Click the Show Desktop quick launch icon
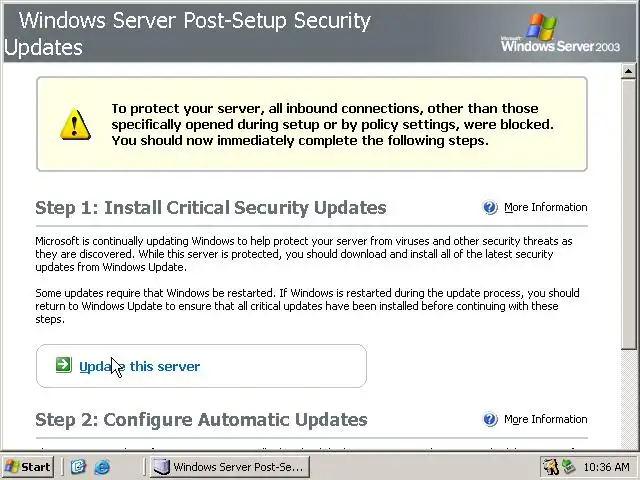The width and height of the screenshot is (640, 480). click(79, 467)
